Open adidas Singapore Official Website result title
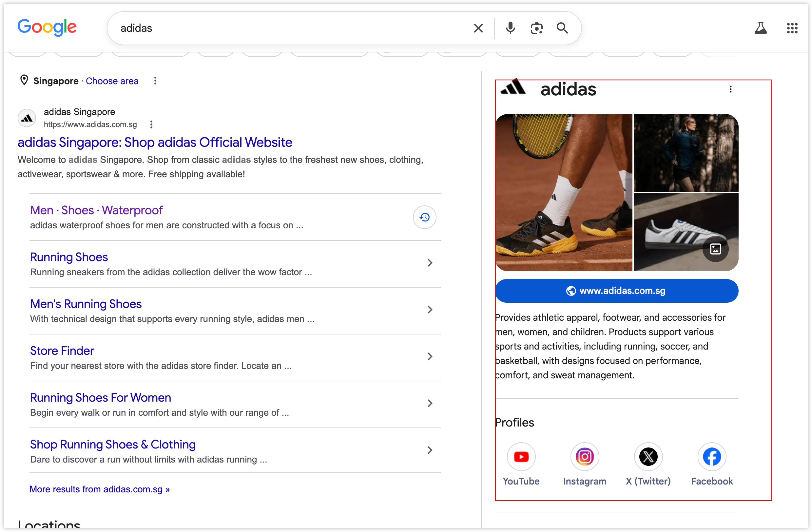The image size is (812, 532). point(155,142)
